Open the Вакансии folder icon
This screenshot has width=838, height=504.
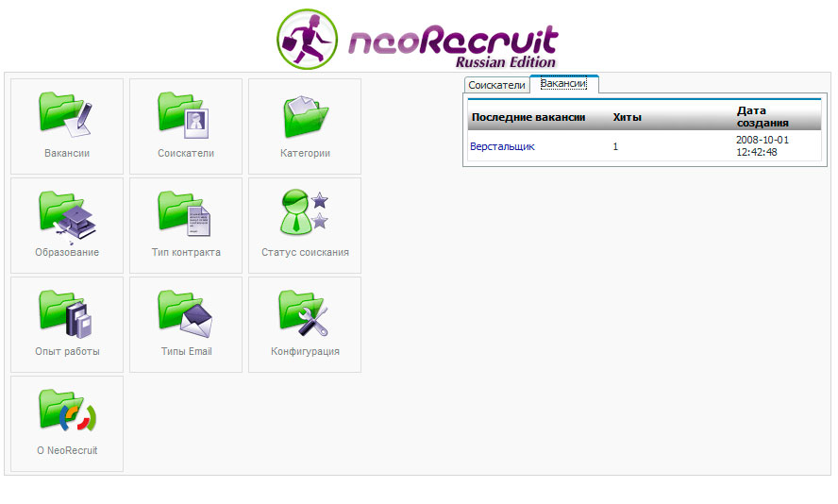(x=66, y=114)
